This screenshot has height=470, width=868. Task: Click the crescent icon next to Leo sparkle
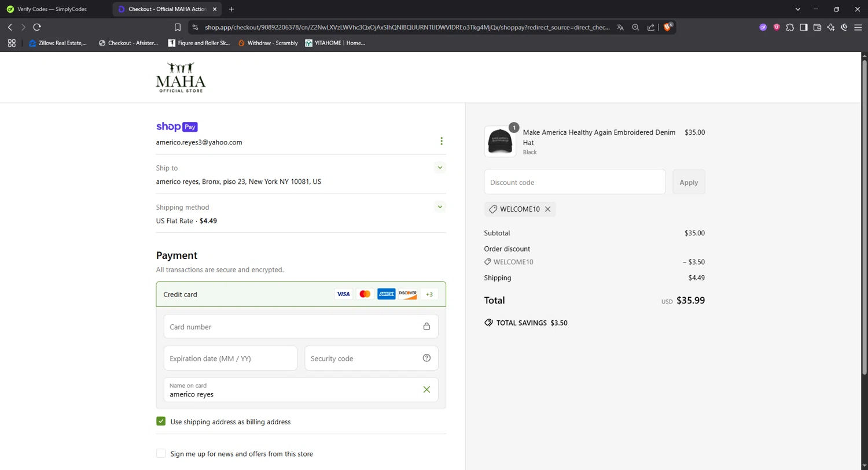click(844, 27)
